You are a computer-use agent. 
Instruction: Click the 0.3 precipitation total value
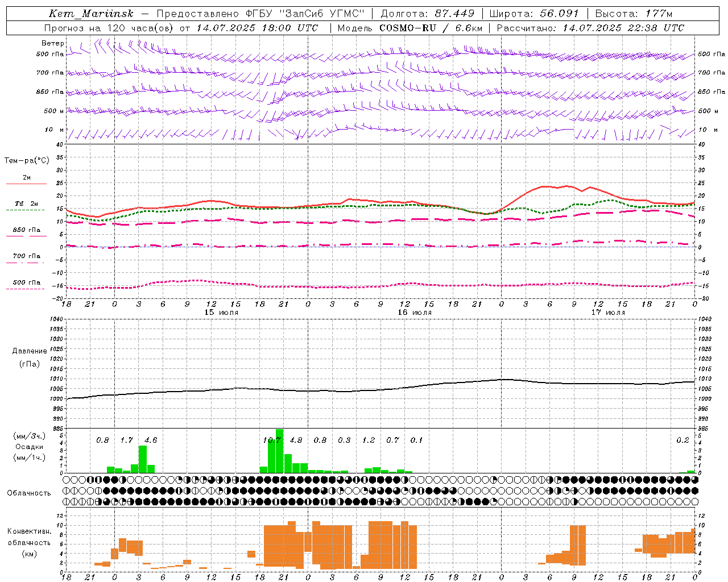pyautogui.click(x=344, y=440)
